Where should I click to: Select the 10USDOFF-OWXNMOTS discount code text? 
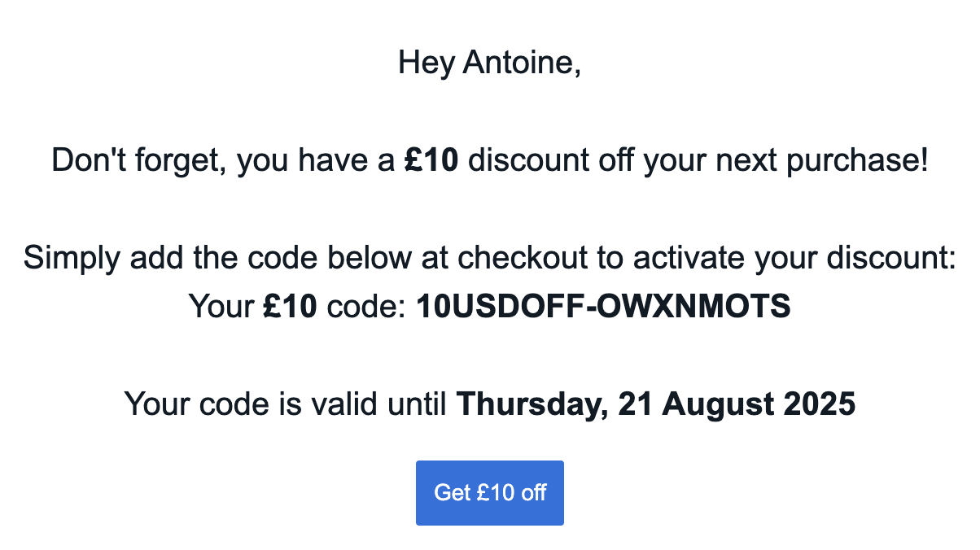tap(603, 306)
